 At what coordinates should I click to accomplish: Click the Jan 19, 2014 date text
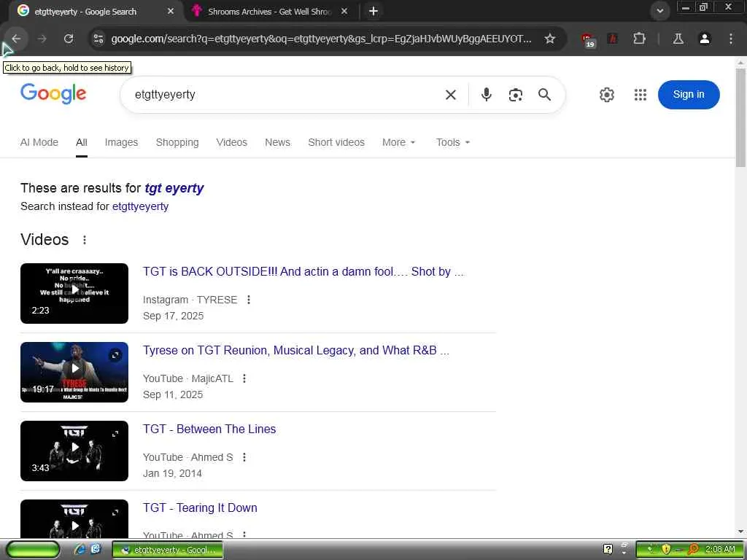coord(172,473)
